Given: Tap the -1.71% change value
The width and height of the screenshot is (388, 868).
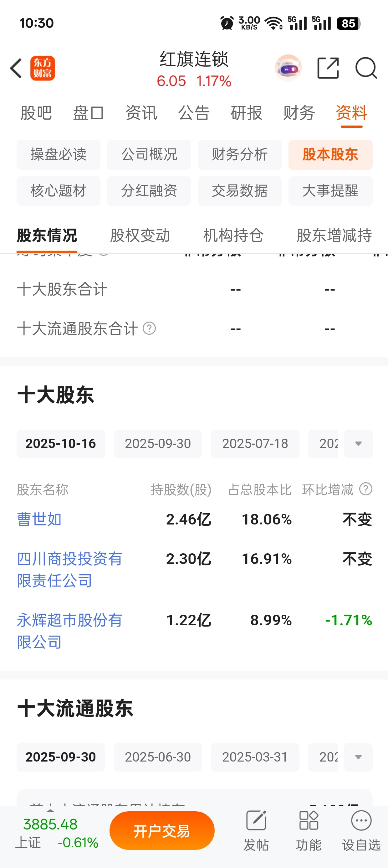Looking at the screenshot, I should pyautogui.click(x=349, y=620).
